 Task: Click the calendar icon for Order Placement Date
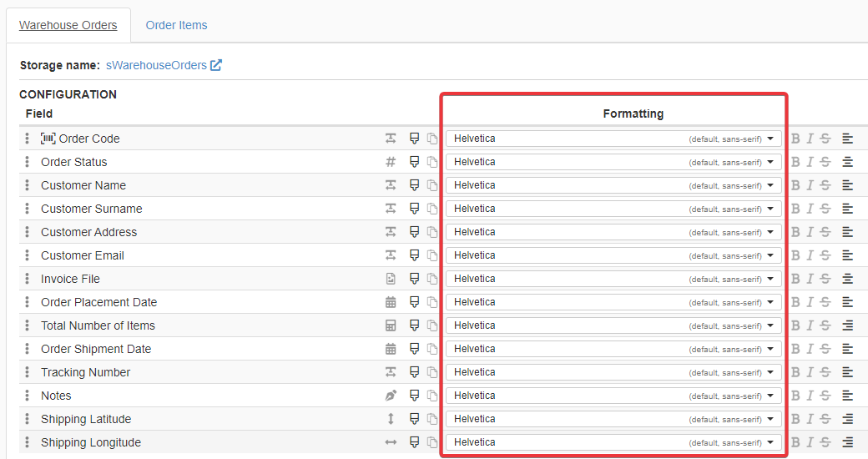pyautogui.click(x=391, y=302)
